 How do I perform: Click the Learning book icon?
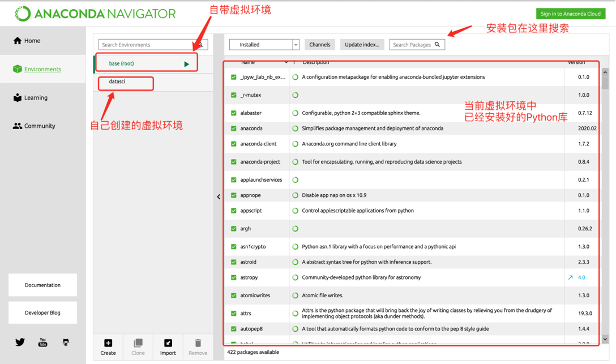point(18,98)
